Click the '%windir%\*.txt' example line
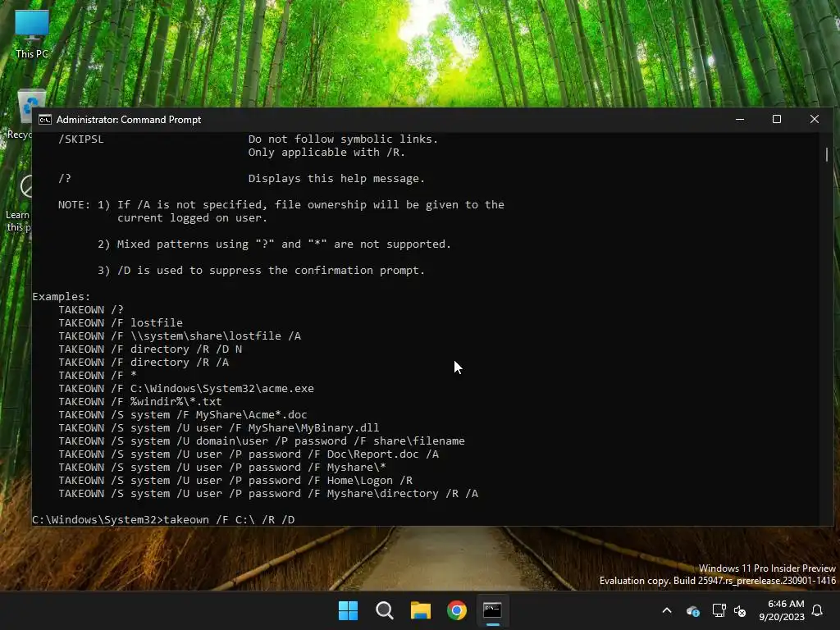Screen dimensions: 840x630 tap(139, 402)
